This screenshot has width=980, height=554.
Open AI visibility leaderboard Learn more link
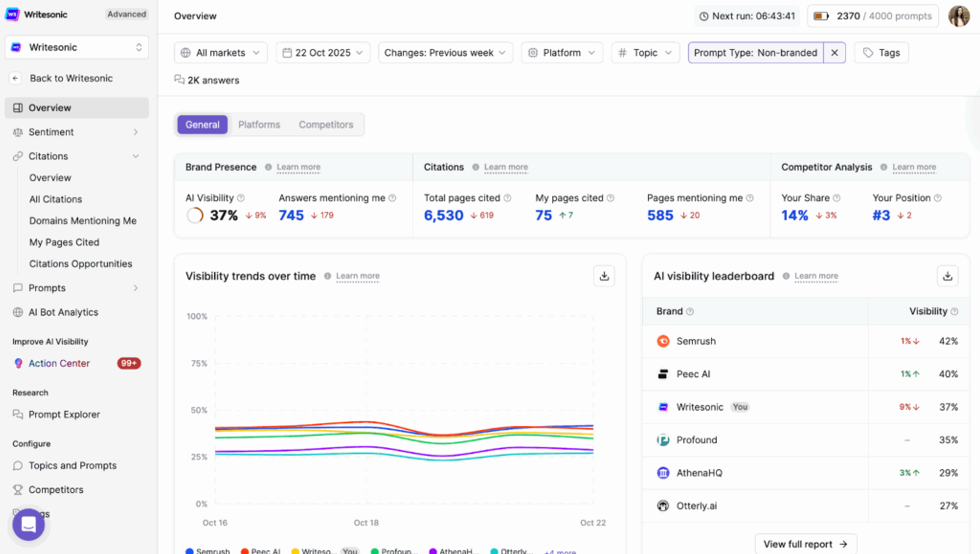coord(816,276)
